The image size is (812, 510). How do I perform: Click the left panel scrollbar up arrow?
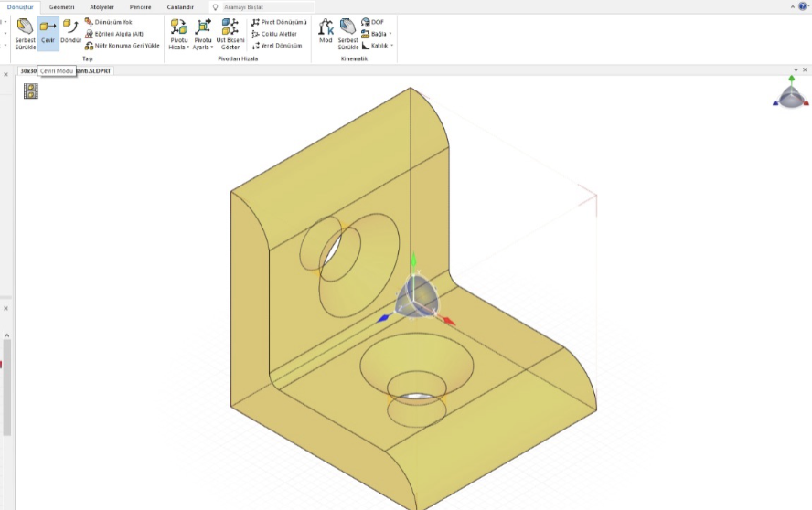click(6, 335)
